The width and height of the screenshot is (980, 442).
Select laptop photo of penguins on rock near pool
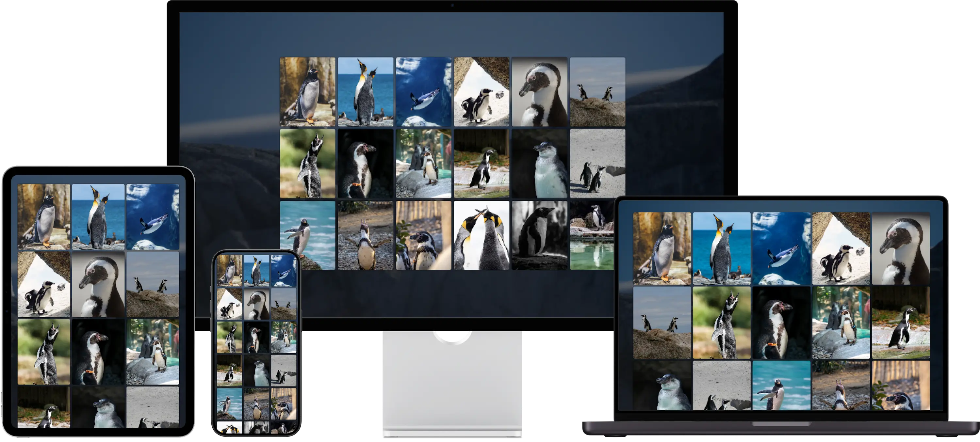pyautogui.click(x=841, y=322)
